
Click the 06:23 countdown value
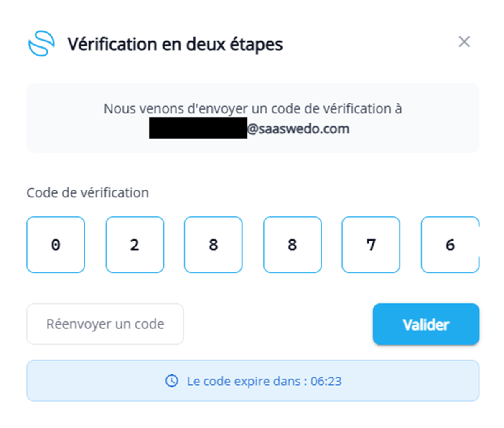point(326,381)
